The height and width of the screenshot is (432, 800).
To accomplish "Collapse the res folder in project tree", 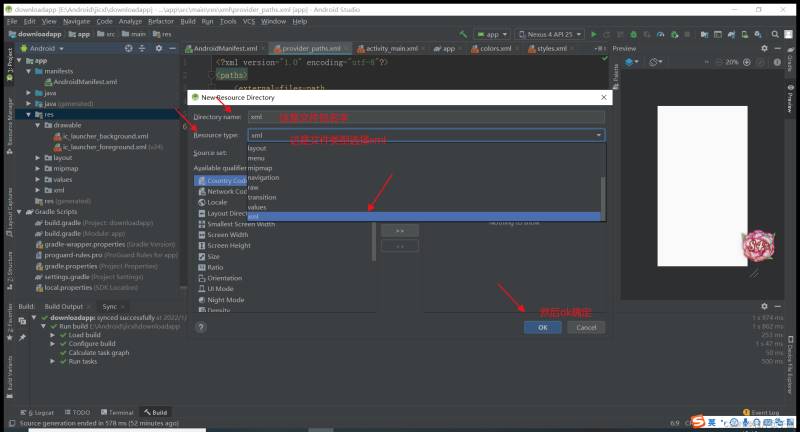I will (x=29, y=114).
